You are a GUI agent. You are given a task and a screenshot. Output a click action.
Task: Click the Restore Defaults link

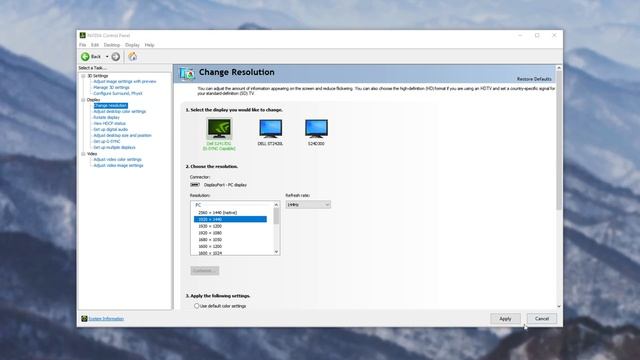click(x=534, y=79)
